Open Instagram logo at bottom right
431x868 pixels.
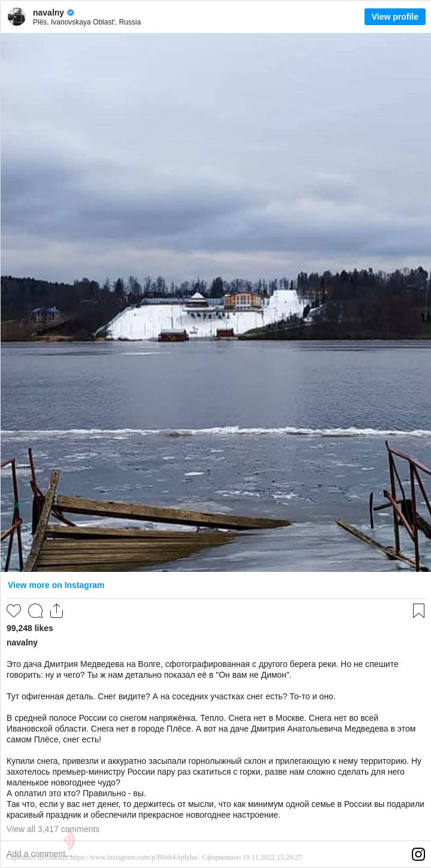tap(418, 854)
